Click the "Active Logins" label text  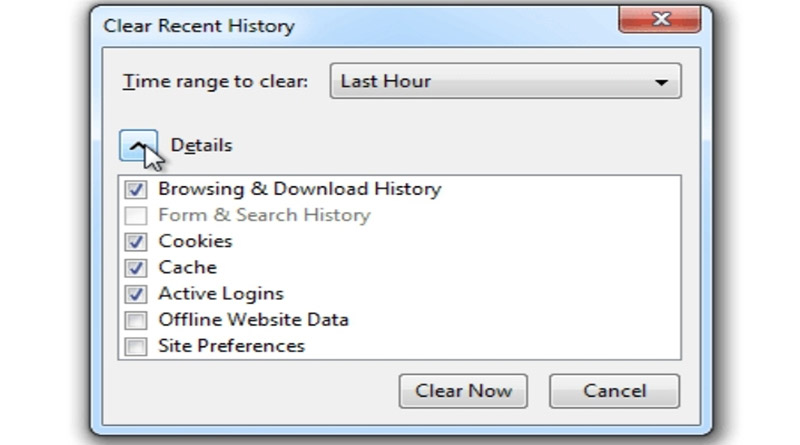221,294
